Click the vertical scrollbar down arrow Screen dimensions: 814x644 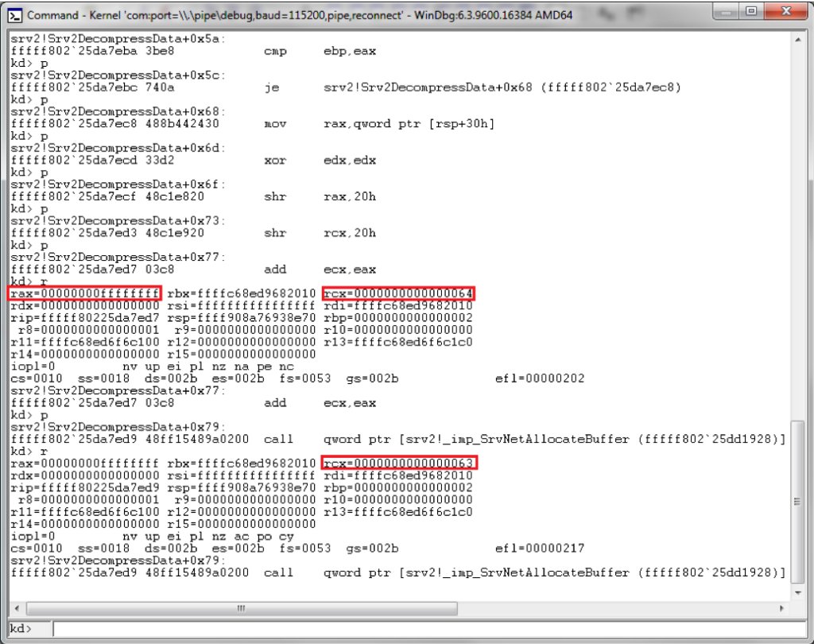tap(798, 592)
